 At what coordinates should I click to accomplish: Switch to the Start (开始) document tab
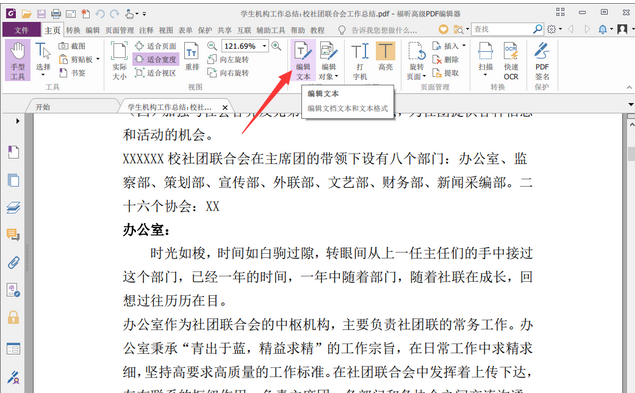pyautogui.click(x=43, y=107)
